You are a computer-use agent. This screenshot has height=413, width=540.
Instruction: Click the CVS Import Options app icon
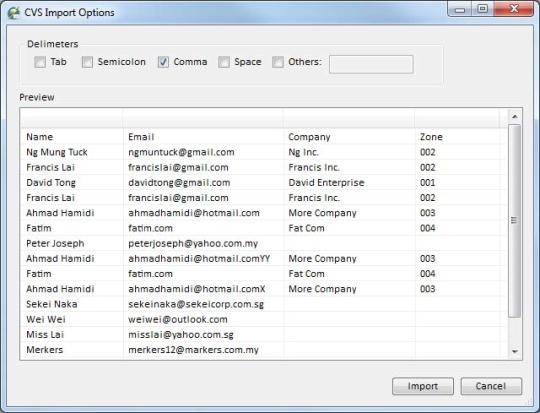pos(13,13)
